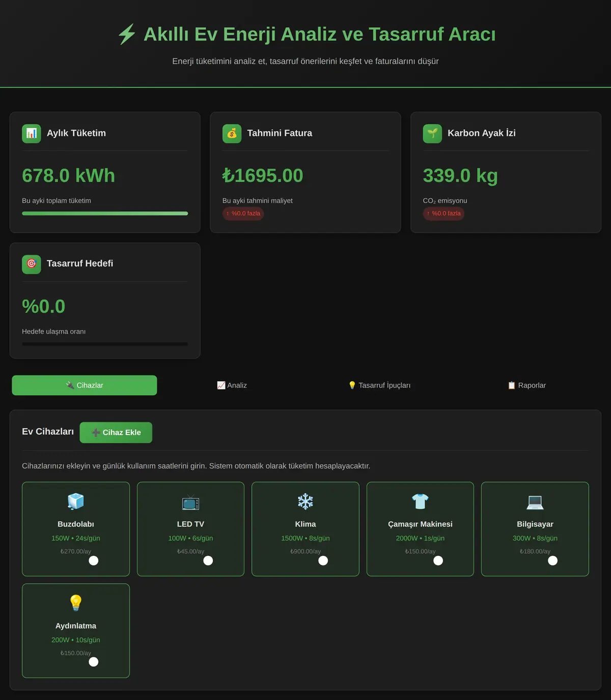Viewport: 611px width, 700px height.
Task: Click the Hedefe ulaşma oranı label
Action: (54, 332)
